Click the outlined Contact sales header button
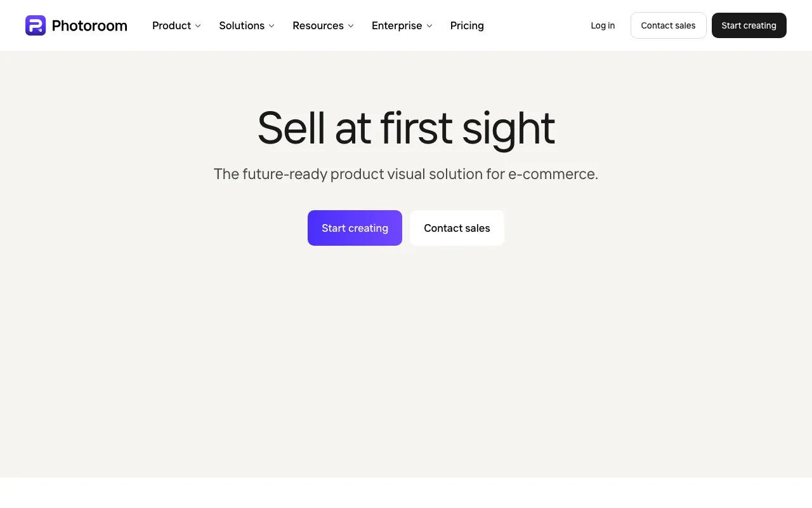 tap(668, 25)
